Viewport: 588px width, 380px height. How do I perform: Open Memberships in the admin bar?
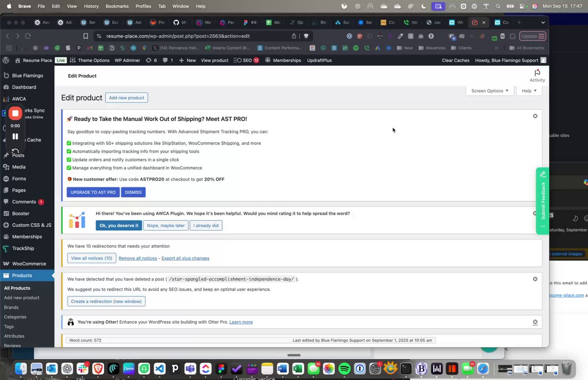click(283, 60)
